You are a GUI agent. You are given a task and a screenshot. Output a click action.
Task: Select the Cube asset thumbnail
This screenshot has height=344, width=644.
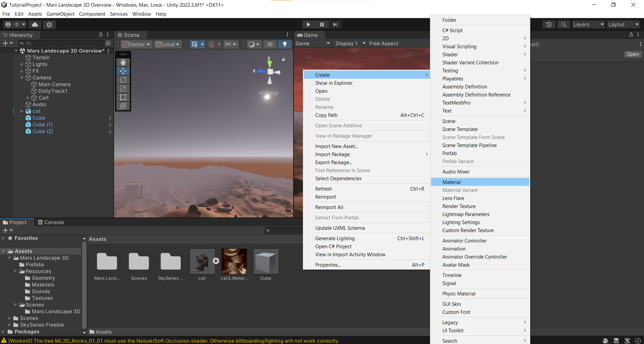pyautogui.click(x=266, y=261)
